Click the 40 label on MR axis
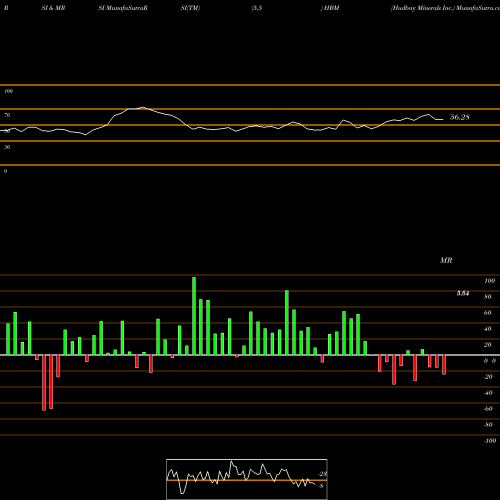Viewport: 500px width, 500px height. click(x=488, y=329)
